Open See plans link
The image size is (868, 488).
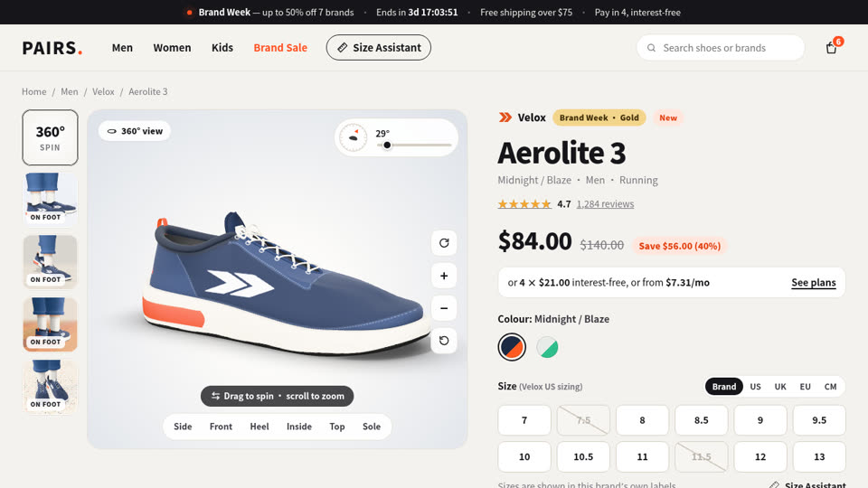tap(813, 282)
